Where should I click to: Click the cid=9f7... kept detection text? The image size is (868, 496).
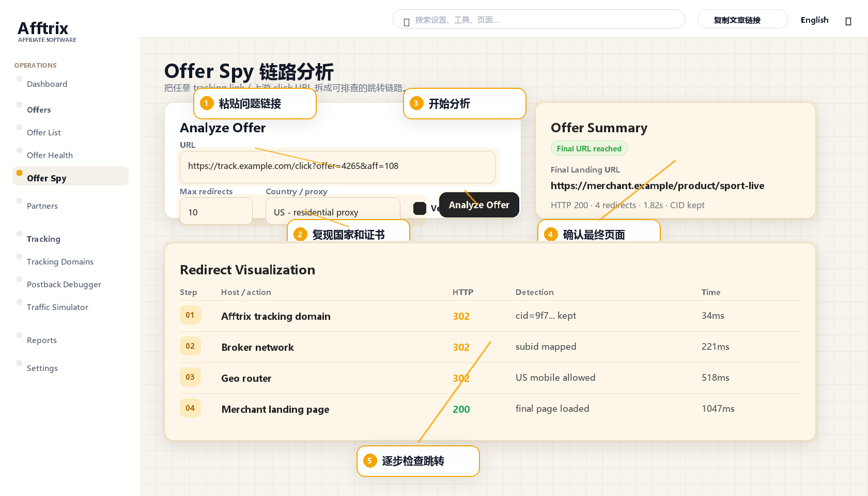(546, 316)
